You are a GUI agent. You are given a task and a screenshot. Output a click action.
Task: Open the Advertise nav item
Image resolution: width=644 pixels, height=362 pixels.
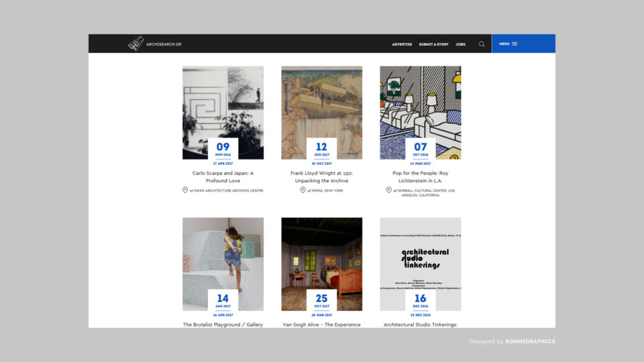pyautogui.click(x=402, y=44)
